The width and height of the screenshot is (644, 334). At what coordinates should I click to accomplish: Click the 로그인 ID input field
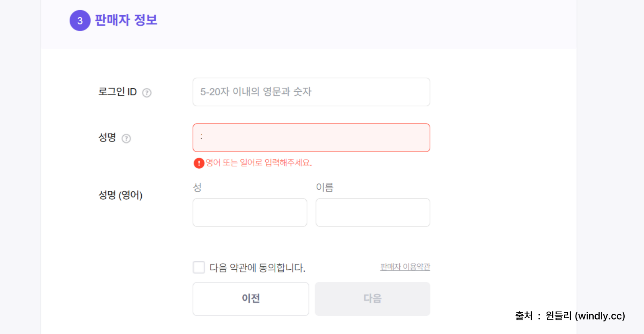tap(311, 92)
